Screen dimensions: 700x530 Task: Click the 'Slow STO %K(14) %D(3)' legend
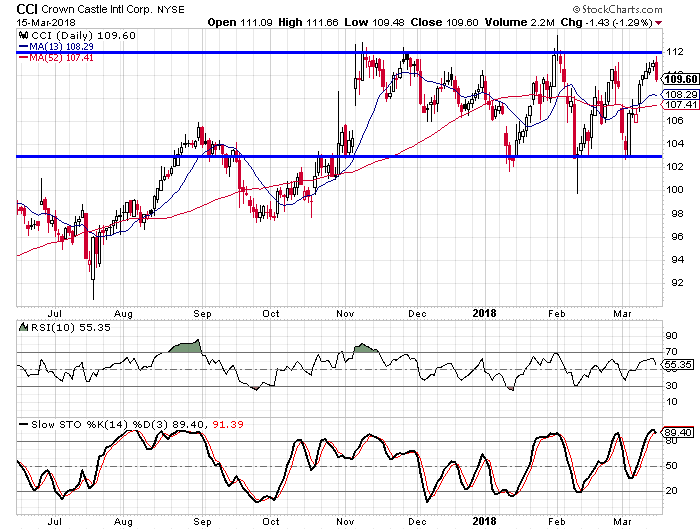coord(100,425)
